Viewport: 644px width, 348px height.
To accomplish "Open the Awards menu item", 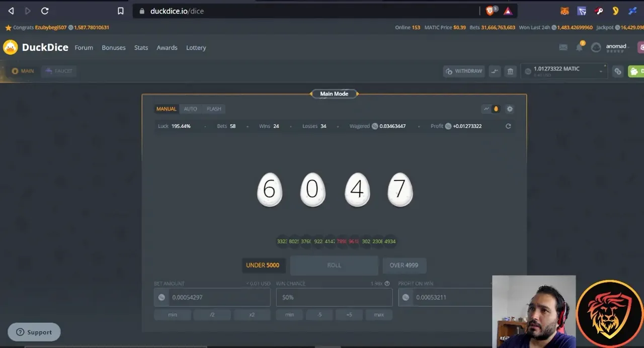I will (167, 48).
